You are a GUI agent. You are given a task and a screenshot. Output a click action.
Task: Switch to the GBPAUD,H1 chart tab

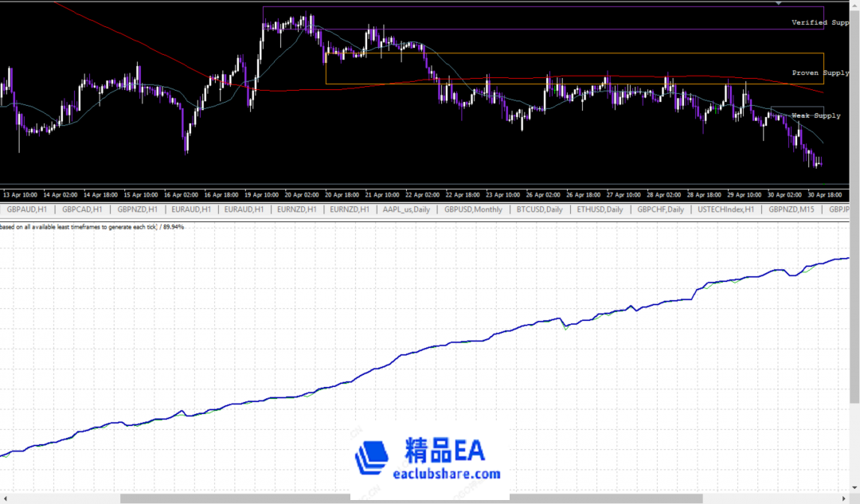25,209
